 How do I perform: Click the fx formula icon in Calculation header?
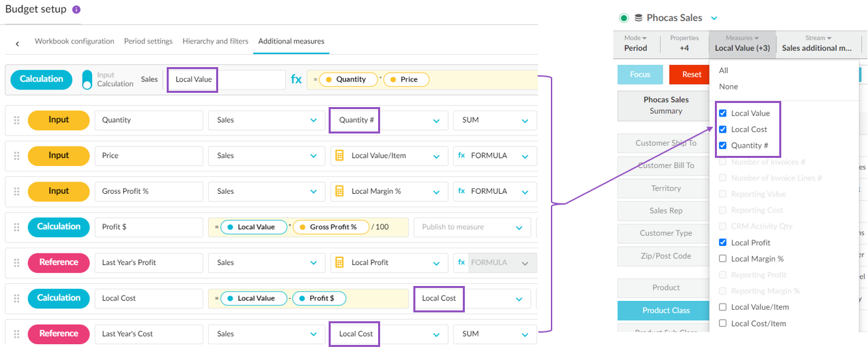296,79
